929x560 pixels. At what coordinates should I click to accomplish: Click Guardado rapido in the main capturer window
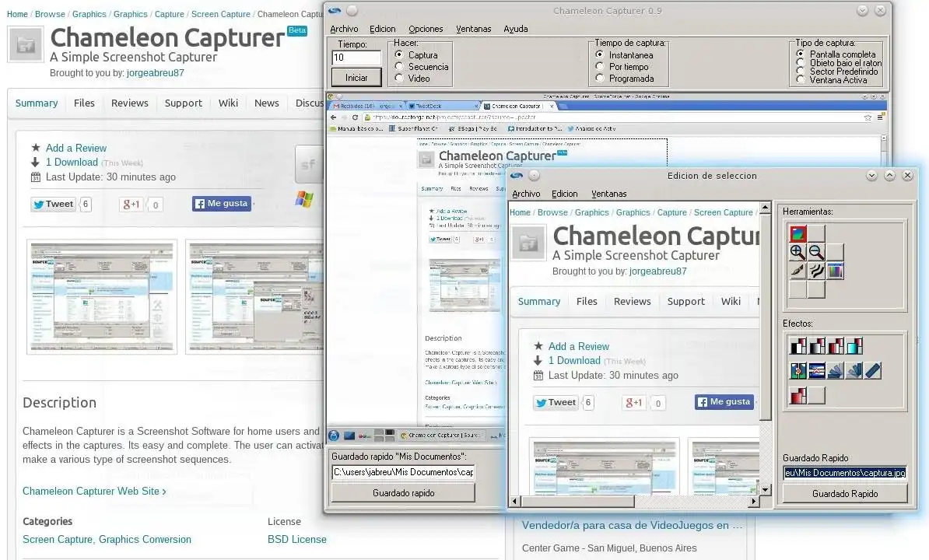click(404, 492)
